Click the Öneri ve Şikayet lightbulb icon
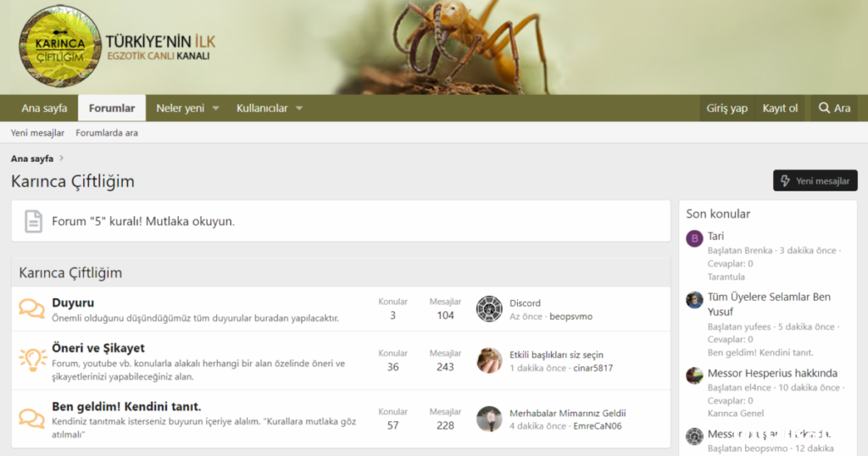The width and height of the screenshot is (868, 456). click(x=32, y=359)
